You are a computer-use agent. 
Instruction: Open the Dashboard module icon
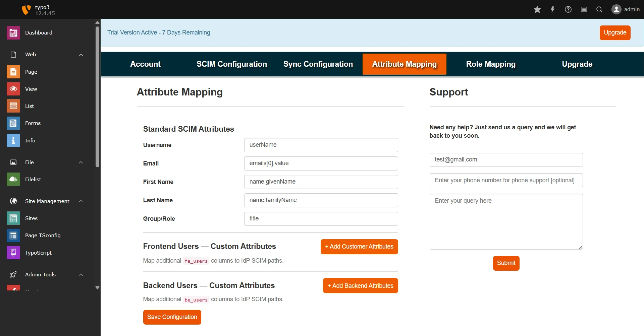[13, 33]
